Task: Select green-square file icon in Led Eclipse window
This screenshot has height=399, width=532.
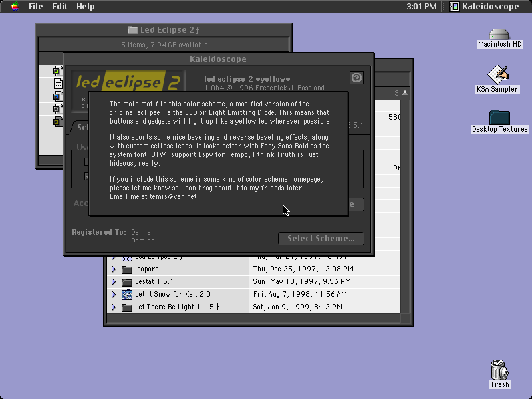Action: click(57, 71)
